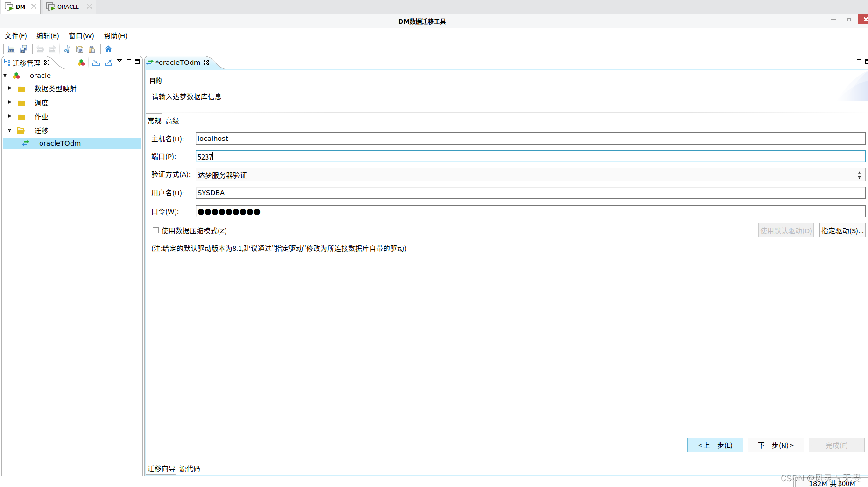Click the 作业 folder icon
This screenshot has height=487, width=868.
tap(21, 117)
